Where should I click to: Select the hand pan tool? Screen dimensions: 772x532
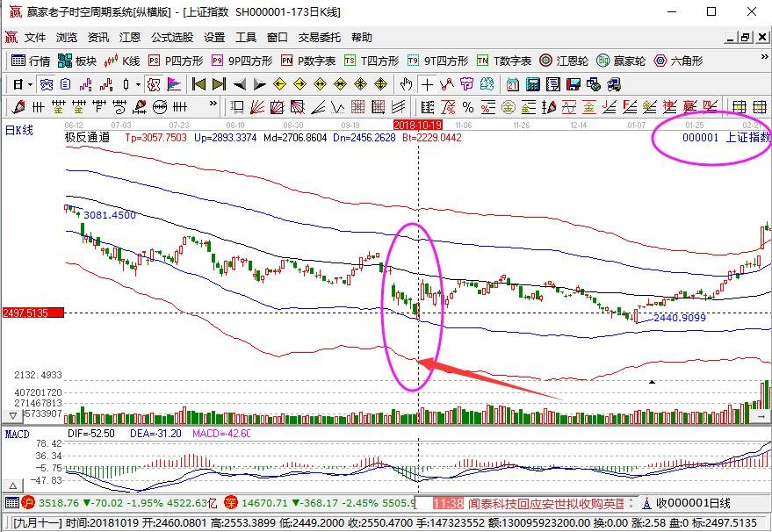click(406, 84)
